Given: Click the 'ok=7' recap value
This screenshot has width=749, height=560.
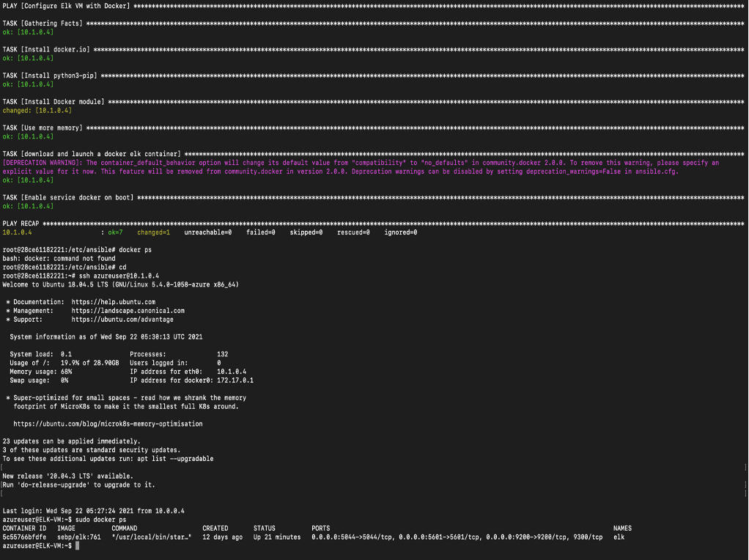Looking at the screenshot, I should 115,232.
